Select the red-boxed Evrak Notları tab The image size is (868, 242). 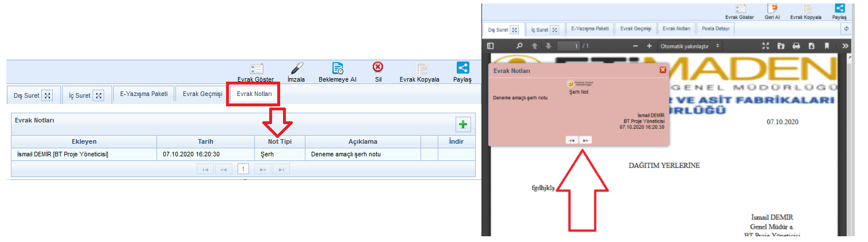pos(254,94)
